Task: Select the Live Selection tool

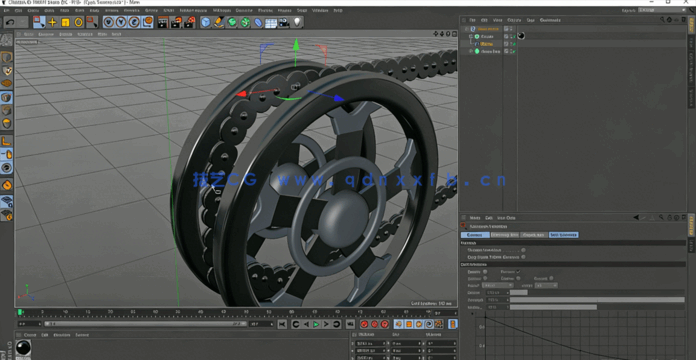Action: click(x=39, y=22)
